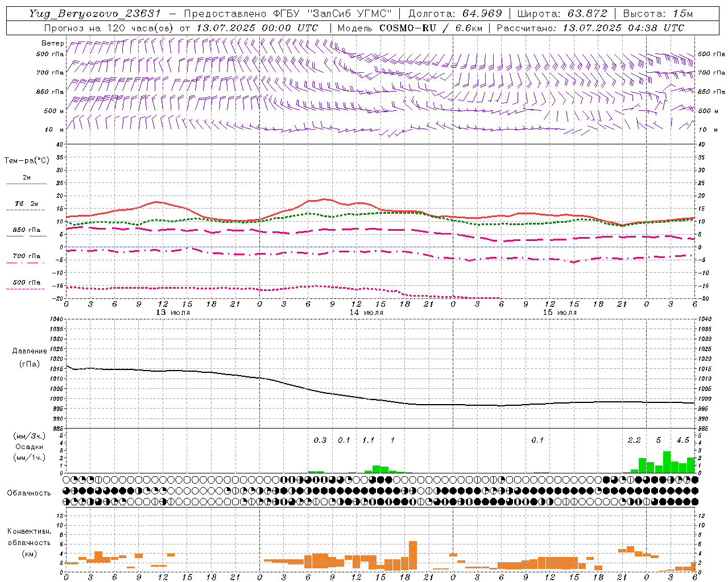Click the (гПа) pressure unit label
The height and width of the screenshot is (582, 728).
30,364
